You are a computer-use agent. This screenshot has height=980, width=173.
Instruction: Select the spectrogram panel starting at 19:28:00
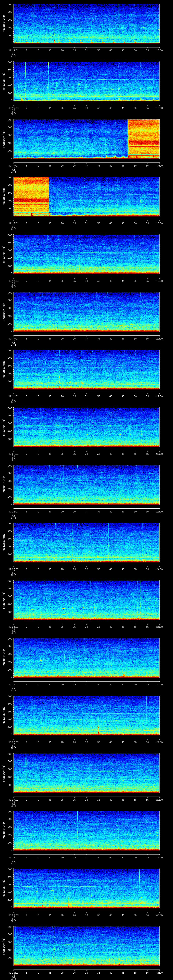(86, 831)
